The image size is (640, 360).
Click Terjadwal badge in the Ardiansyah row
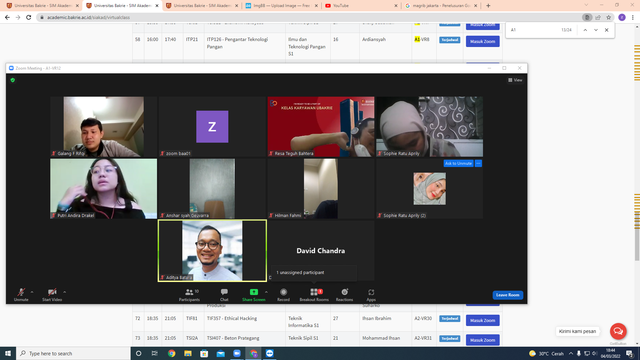point(449,40)
